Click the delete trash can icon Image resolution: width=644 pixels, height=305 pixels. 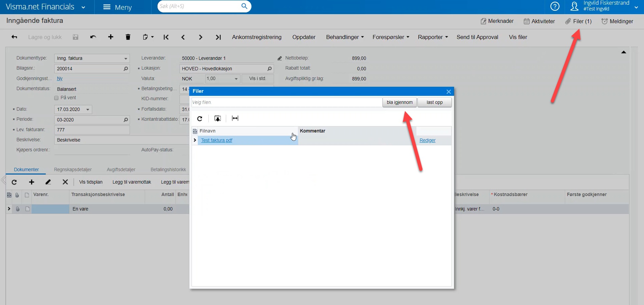128,37
